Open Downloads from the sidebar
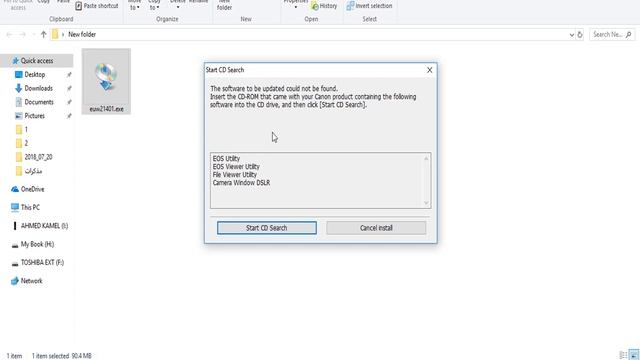This screenshot has width=640, height=360. (38, 88)
